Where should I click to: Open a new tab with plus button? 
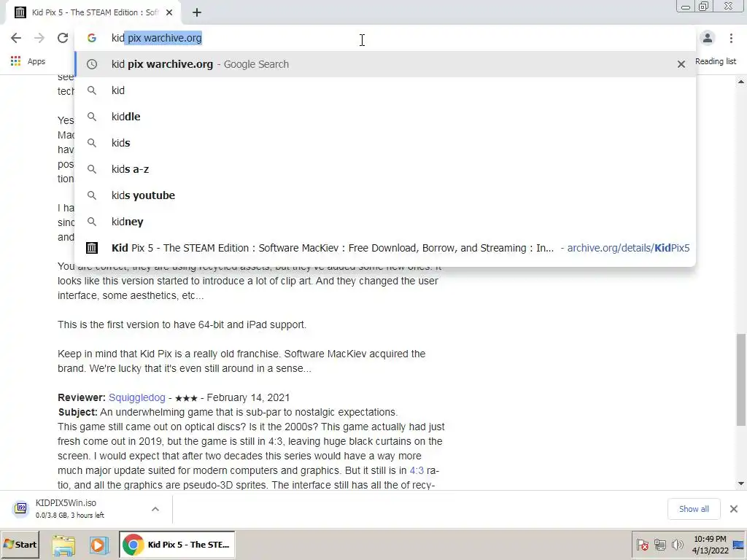pos(197,13)
